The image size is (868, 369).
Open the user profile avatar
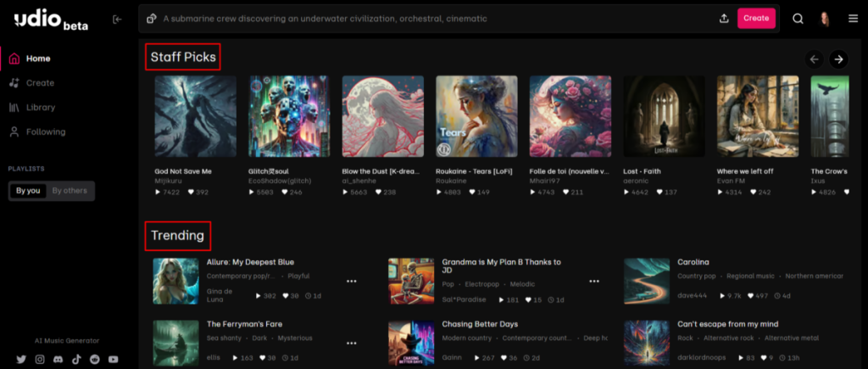(824, 19)
